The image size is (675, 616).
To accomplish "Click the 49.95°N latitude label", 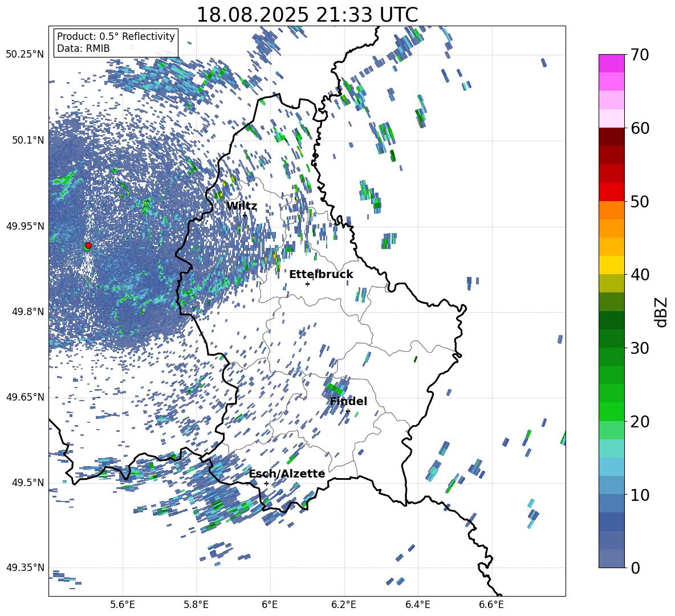I will point(25,226).
